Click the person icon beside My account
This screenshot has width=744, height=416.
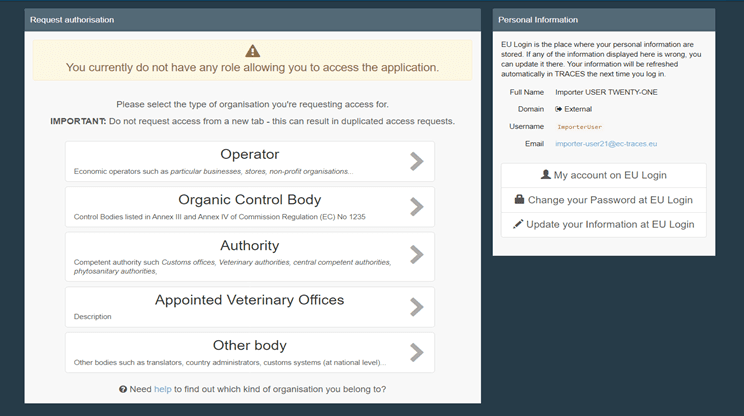(546, 175)
